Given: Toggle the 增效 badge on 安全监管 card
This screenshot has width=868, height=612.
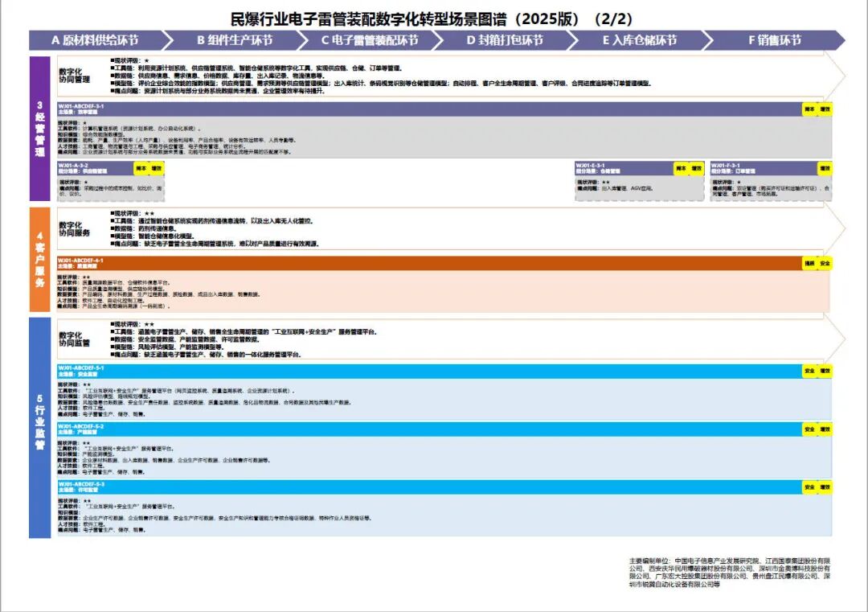Looking at the screenshot, I should [x=825, y=372].
